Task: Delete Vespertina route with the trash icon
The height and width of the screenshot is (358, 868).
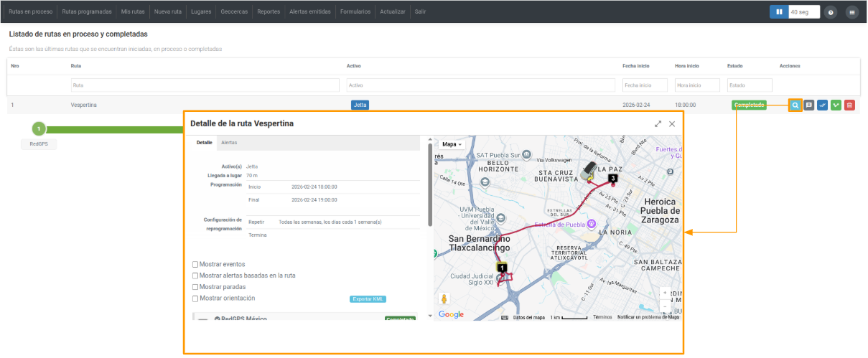Action: [850, 105]
